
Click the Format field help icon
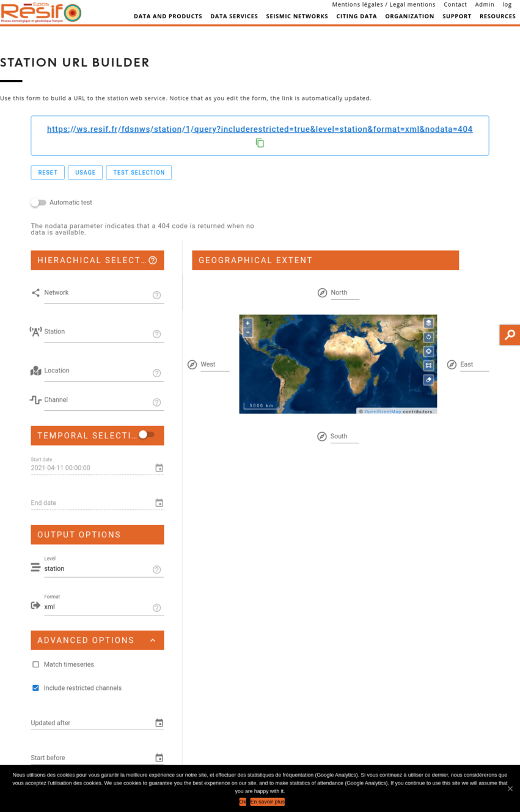pos(157,607)
